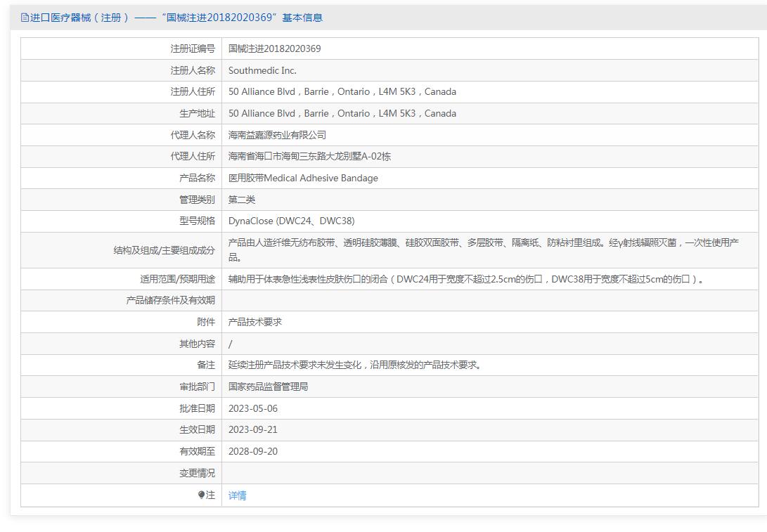Click the 国家药品监督管理局 approval department
This screenshot has width=767, height=532.
pos(268,387)
